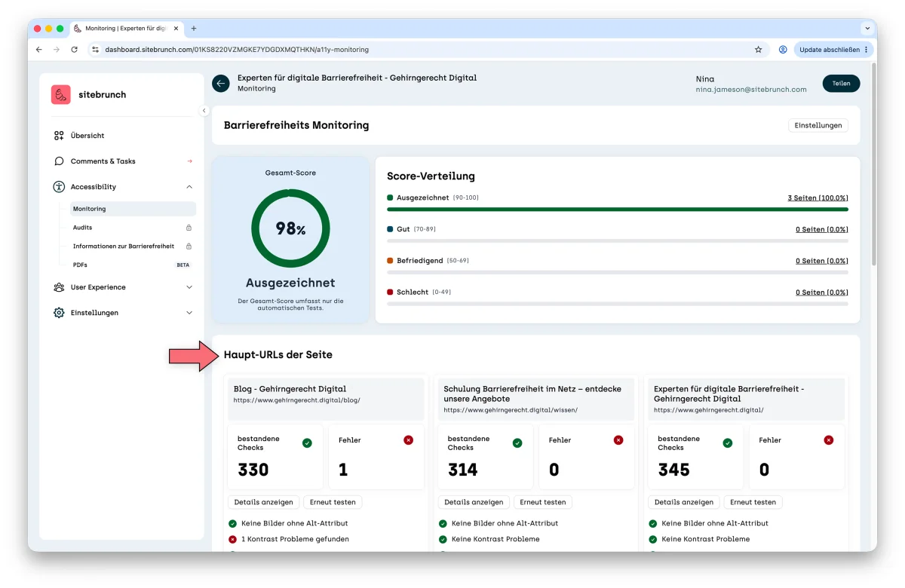Click the blog URL text gehirngerecht.digital/blog/
Image resolution: width=905 pixels, height=588 pixels.
297,400
